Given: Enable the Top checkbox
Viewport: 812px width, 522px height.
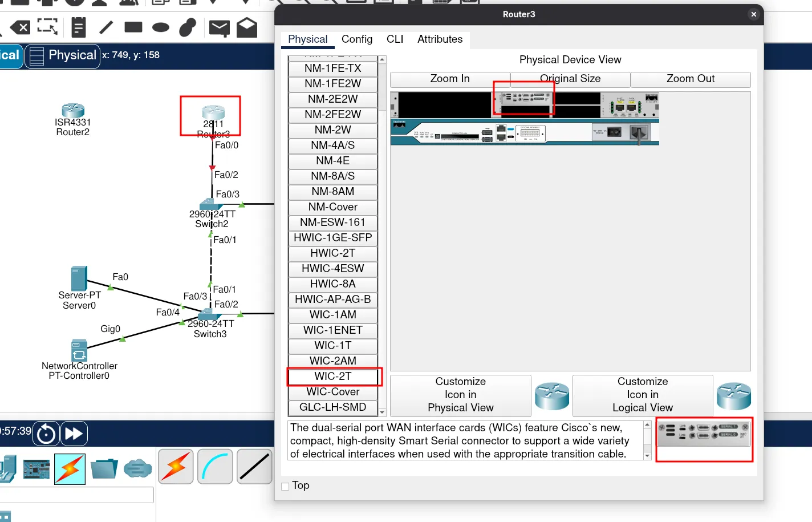Looking at the screenshot, I should pos(285,486).
